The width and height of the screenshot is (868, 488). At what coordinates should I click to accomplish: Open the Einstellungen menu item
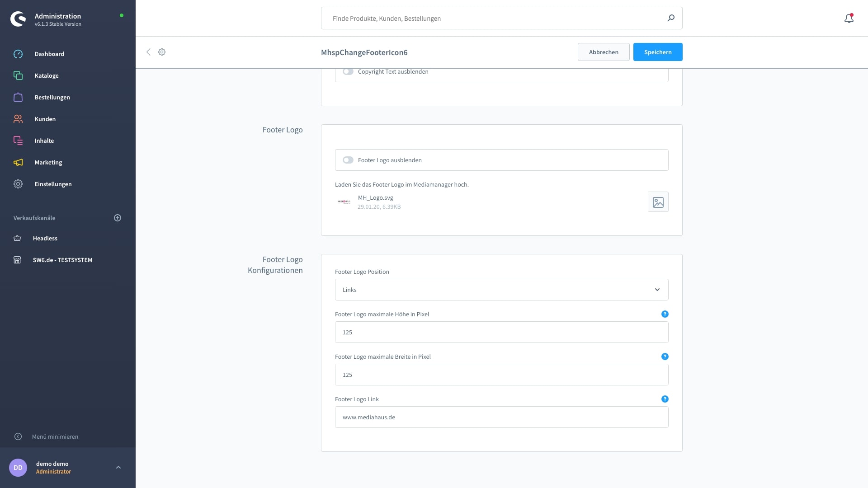click(53, 184)
